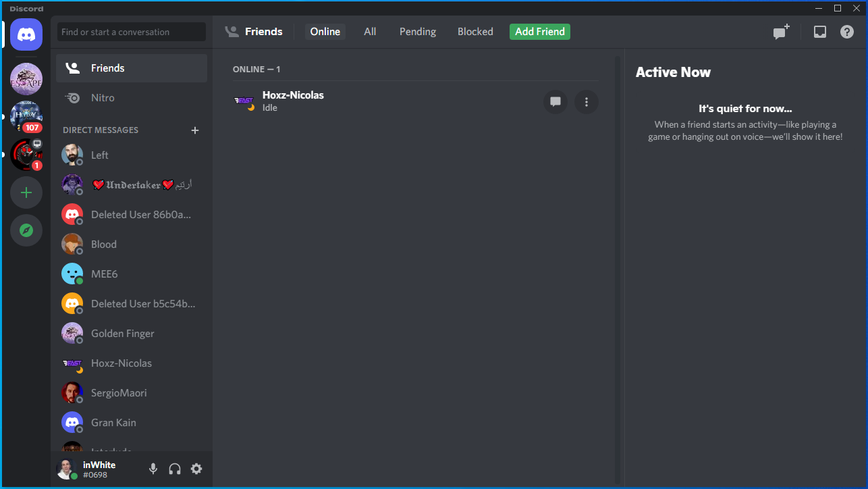
Task: Open the red server with 1 notification
Action: (x=26, y=155)
